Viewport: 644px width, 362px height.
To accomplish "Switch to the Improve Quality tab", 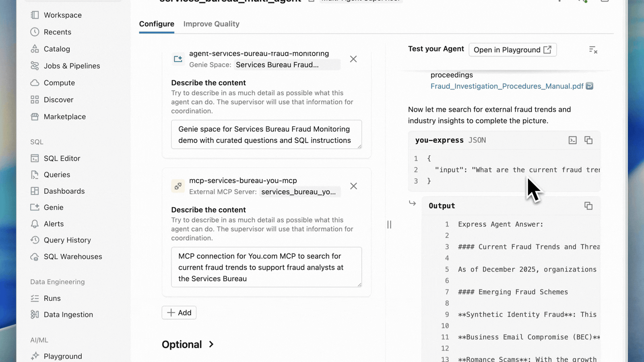I will (211, 24).
